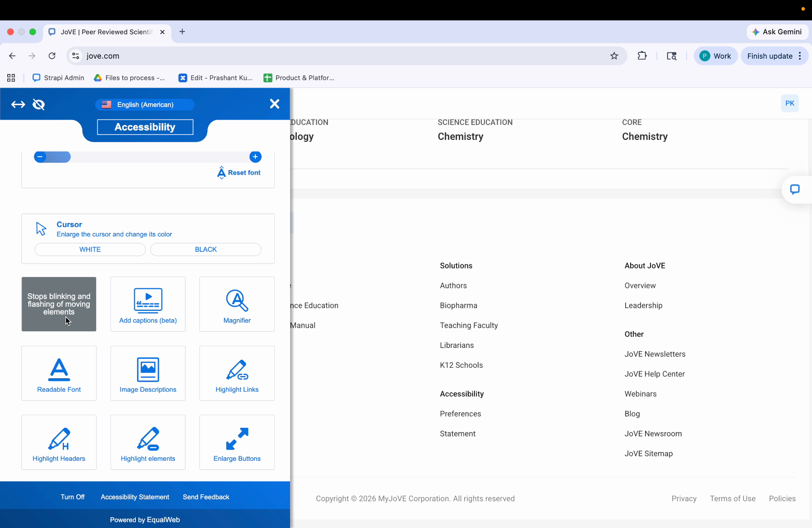Enable Highlight elements

pos(148,442)
